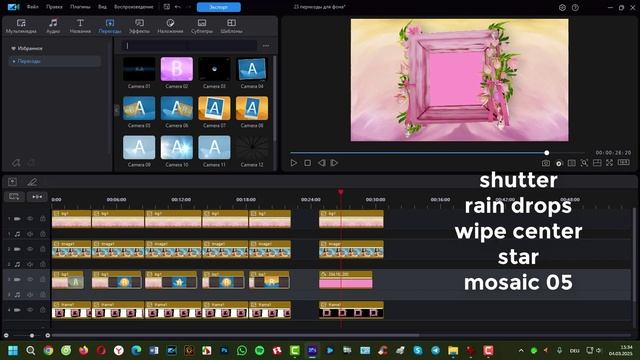This screenshot has height=360, width=640.
Task: Click the add track icon above timeline
Action: click(x=12, y=182)
